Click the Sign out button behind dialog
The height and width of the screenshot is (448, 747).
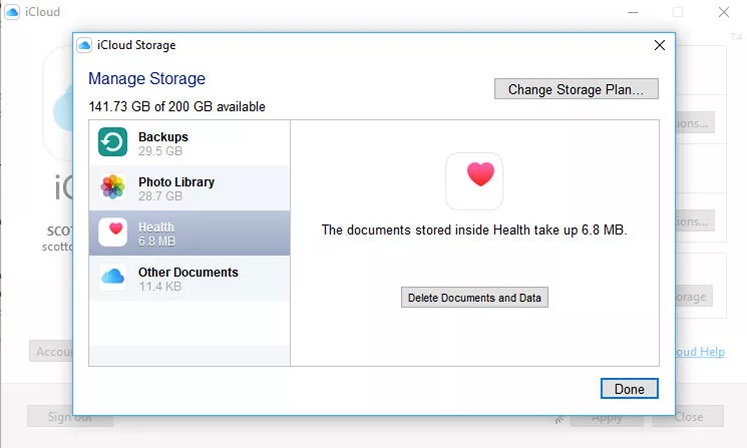pyautogui.click(x=69, y=417)
